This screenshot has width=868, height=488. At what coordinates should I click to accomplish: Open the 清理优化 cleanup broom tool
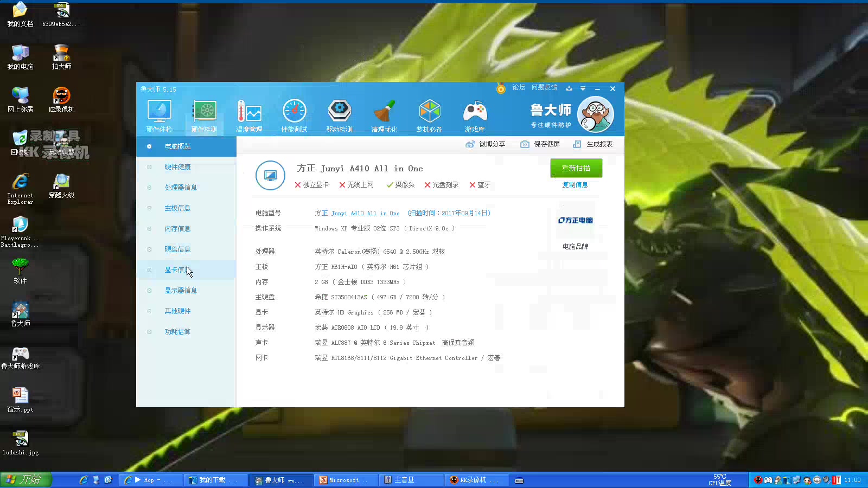(384, 116)
